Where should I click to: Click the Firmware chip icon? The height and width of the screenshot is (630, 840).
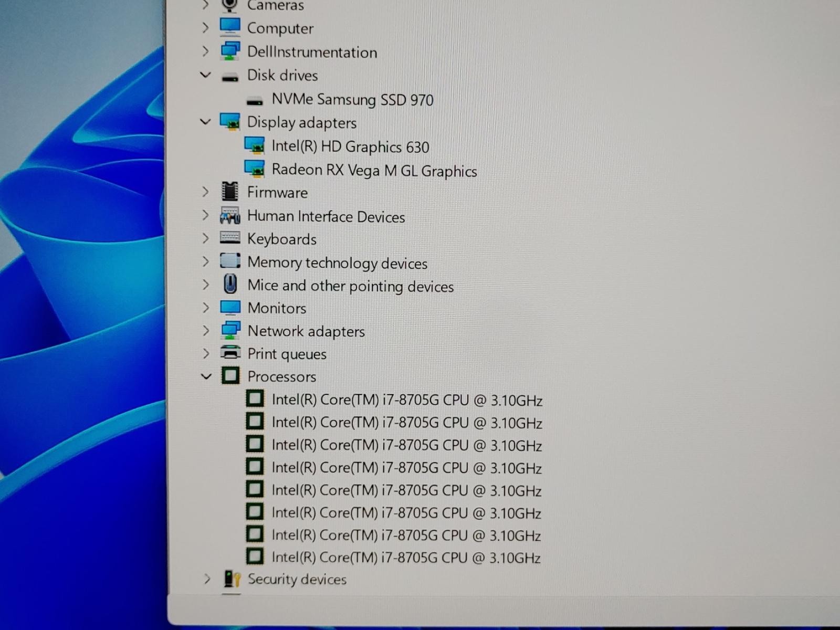[230, 191]
